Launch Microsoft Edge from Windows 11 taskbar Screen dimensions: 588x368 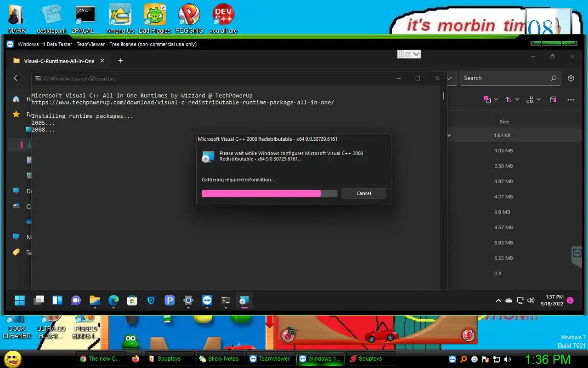(x=113, y=301)
